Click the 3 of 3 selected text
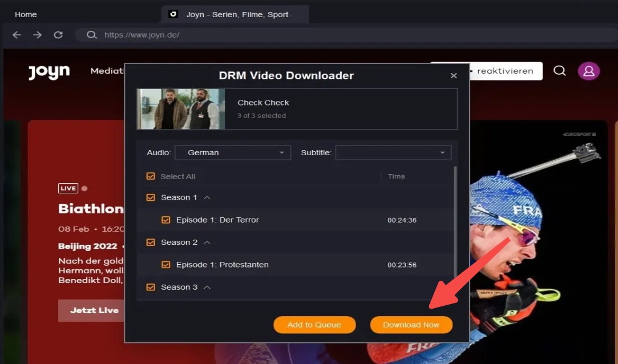The width and height of the screenshot is (618, 364). [x=261, y=116]
